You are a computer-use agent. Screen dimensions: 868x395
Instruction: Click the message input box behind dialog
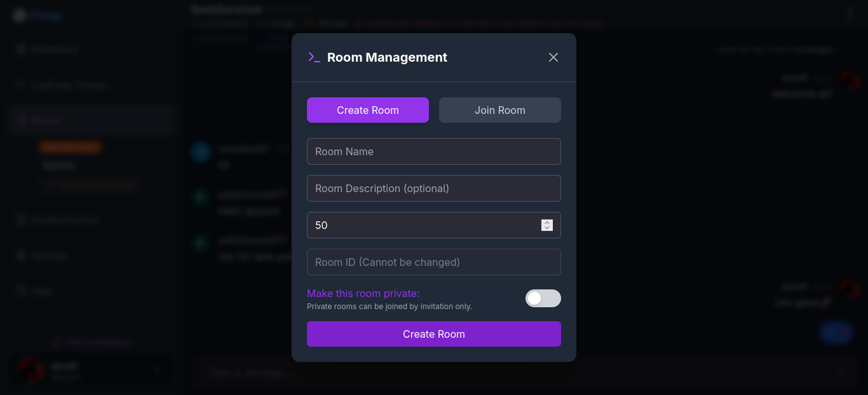(x=508, y=373)
